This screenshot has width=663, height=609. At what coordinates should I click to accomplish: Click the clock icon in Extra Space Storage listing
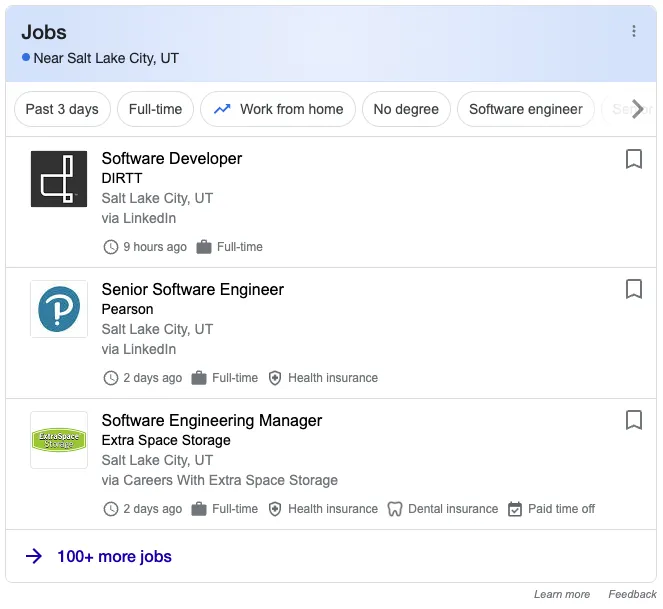coord(111,509)
